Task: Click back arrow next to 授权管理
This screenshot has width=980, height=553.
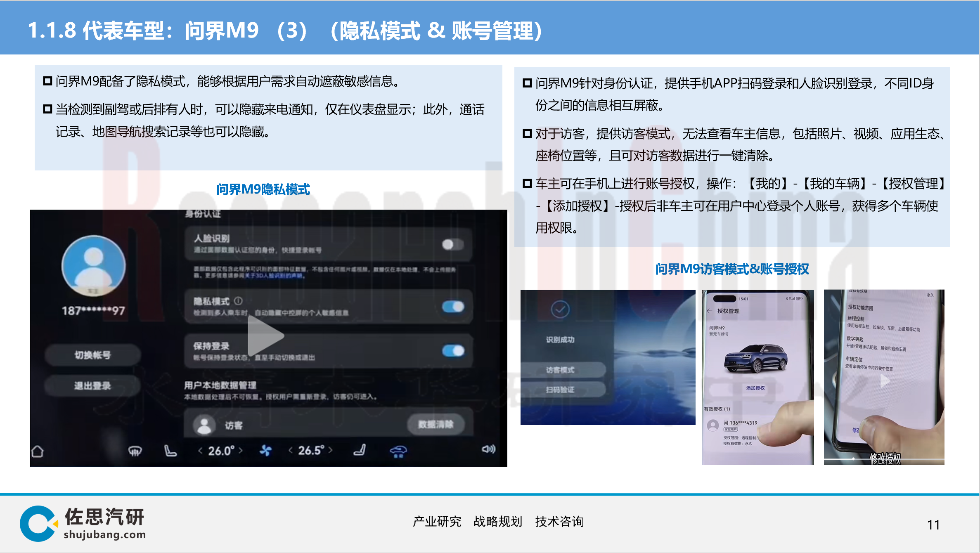Action: coord(709,311)
